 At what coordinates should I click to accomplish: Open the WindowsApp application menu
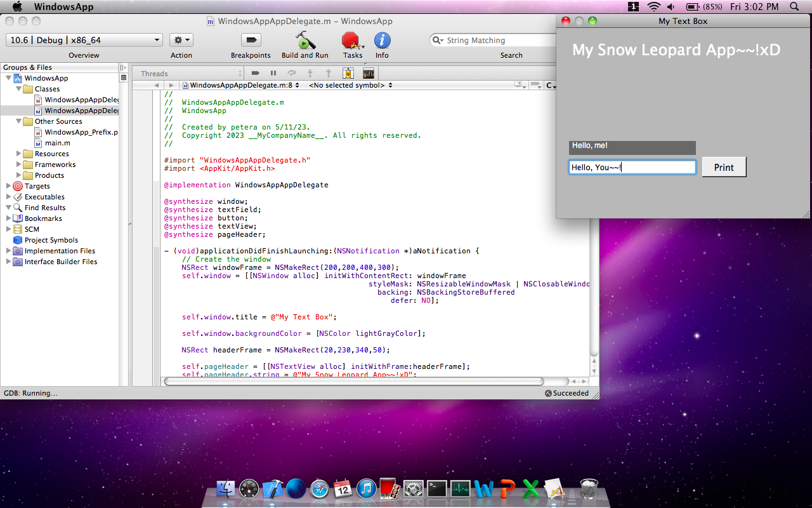click(x=63, y=7)
